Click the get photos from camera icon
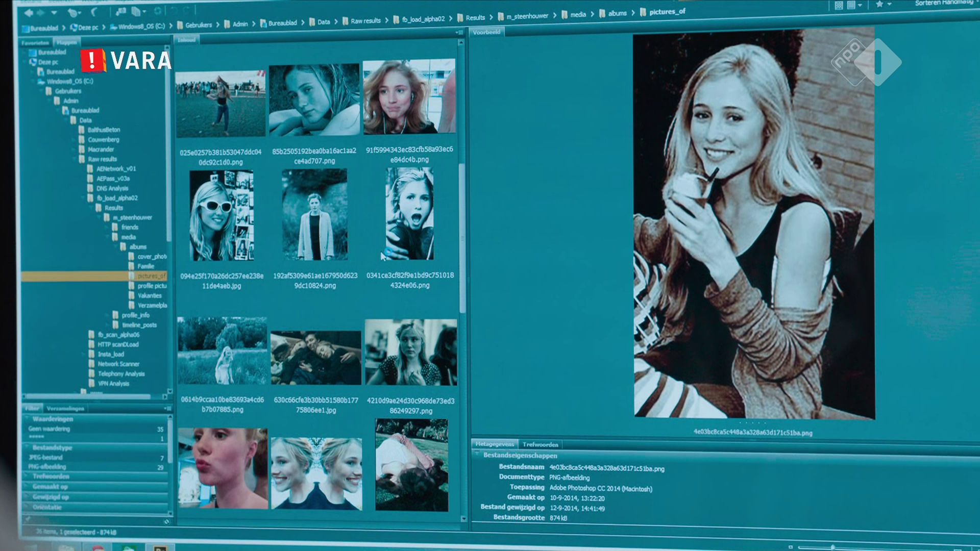This screenshot has height=551, width=980. (120, 12)
